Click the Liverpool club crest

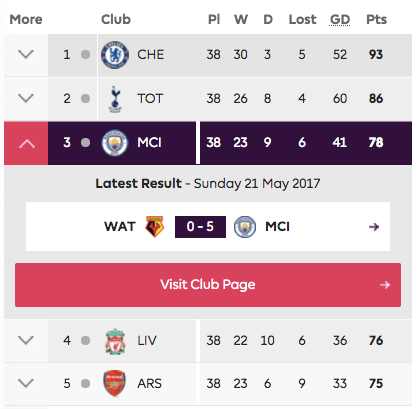[115, 341]
